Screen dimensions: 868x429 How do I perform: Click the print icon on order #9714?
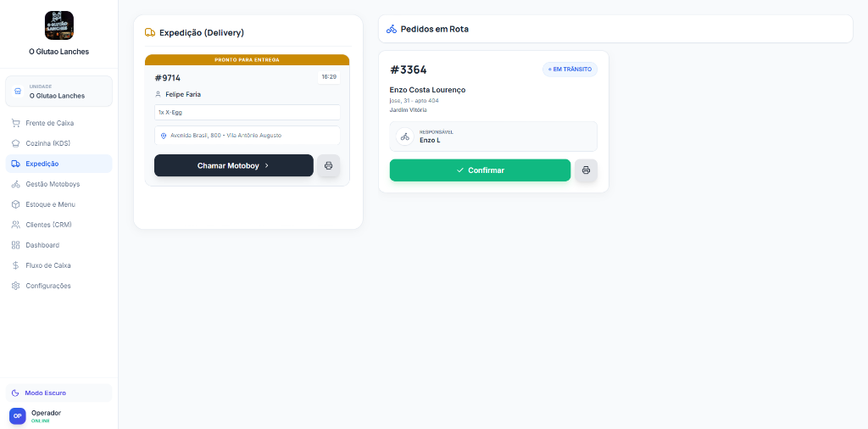pos(328,165)
